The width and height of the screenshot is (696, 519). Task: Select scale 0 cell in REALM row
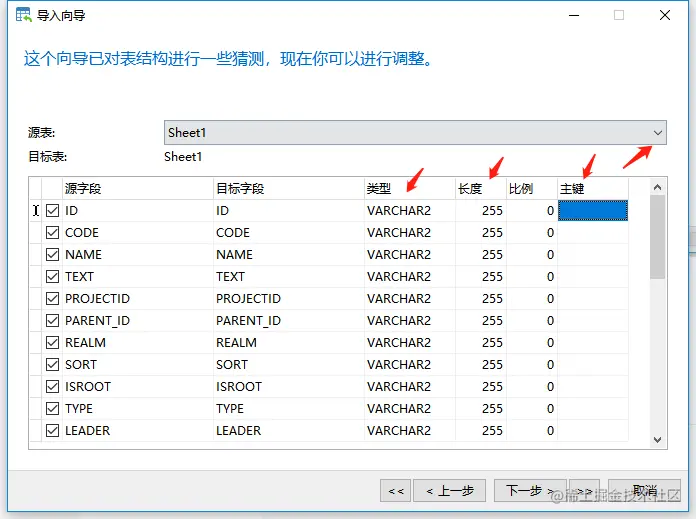click(x=532, y=342)
